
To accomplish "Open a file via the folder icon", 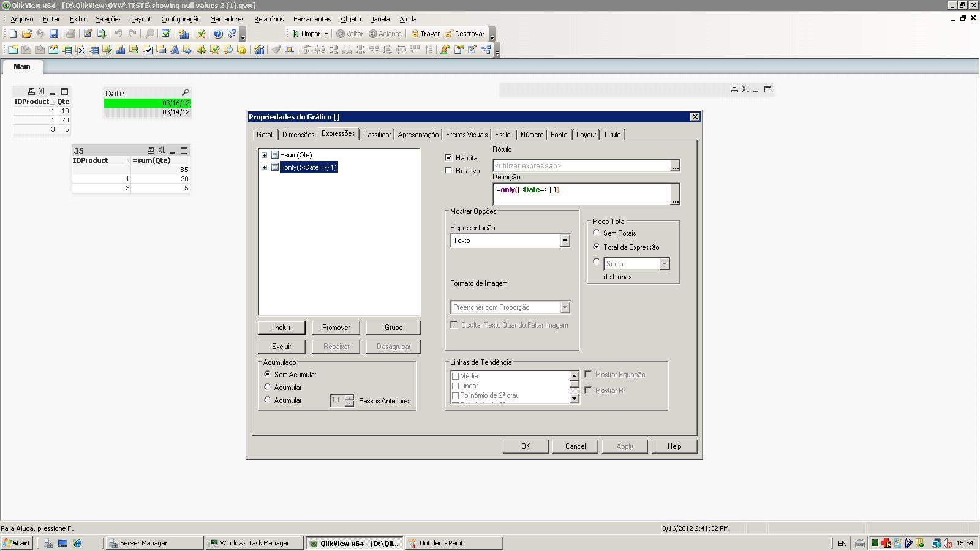I will pos(26,34).
